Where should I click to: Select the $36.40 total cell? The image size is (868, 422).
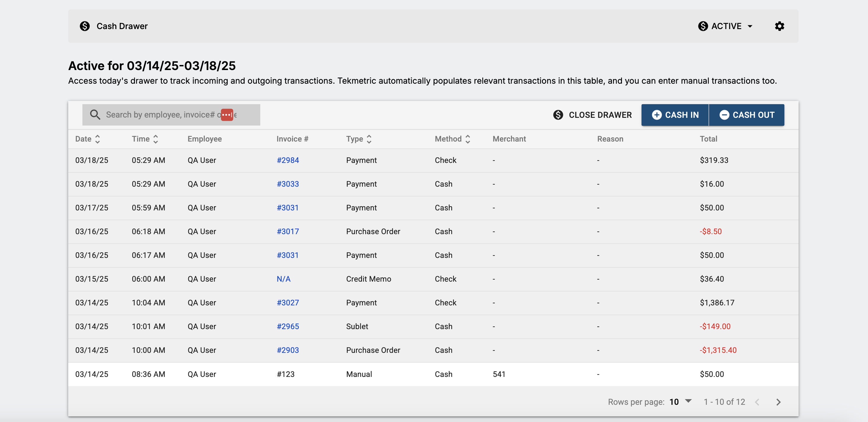712,279
